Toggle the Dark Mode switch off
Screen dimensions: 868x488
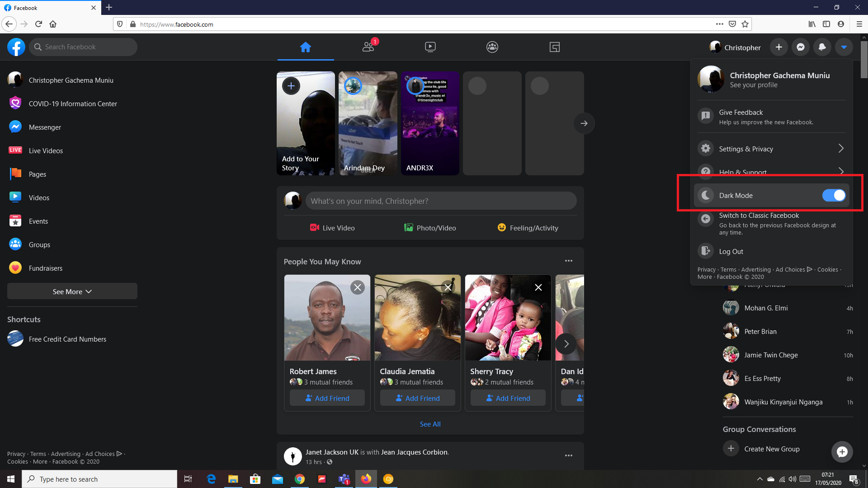(834, 195)
